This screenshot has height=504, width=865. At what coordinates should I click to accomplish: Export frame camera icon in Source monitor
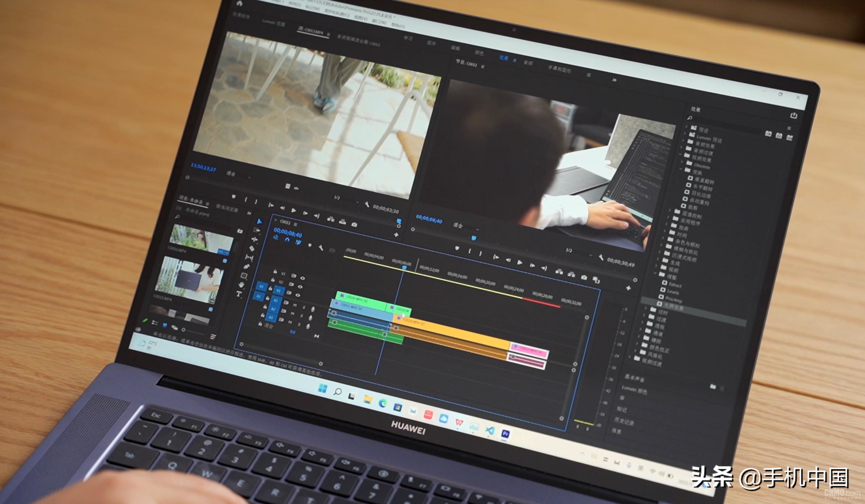click(354, 224)
